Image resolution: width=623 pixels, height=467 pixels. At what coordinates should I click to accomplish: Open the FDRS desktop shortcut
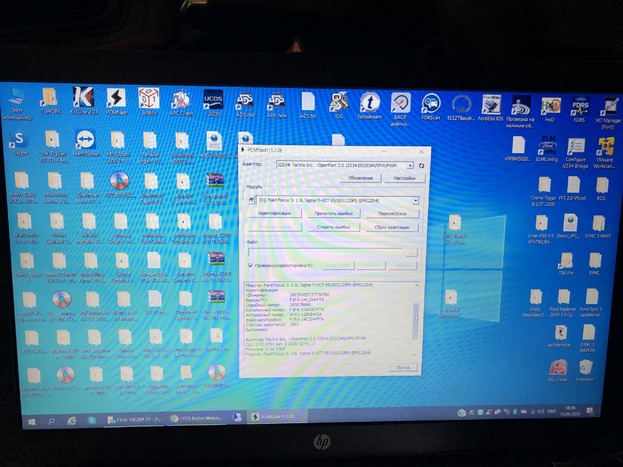point(579,106)
